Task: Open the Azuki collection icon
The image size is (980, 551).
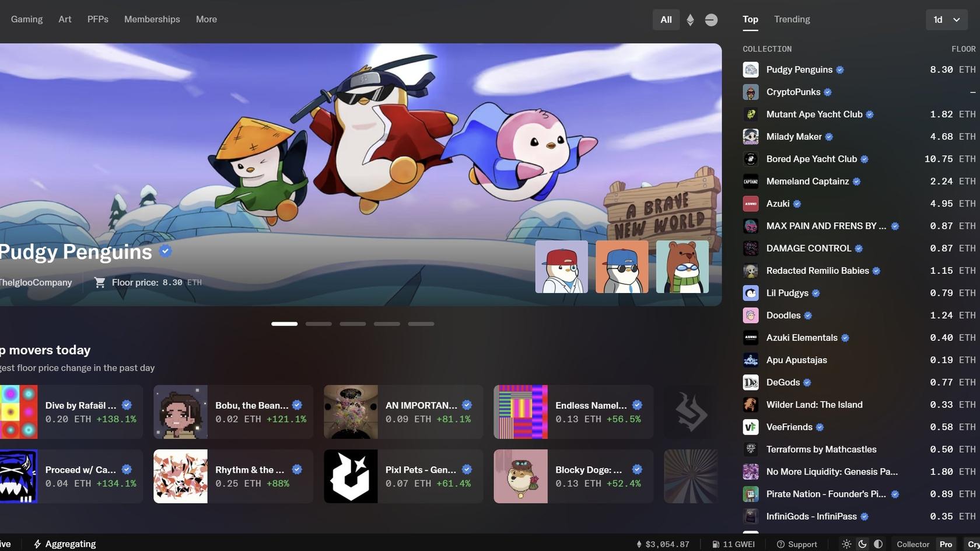Action: pos(751,204)
